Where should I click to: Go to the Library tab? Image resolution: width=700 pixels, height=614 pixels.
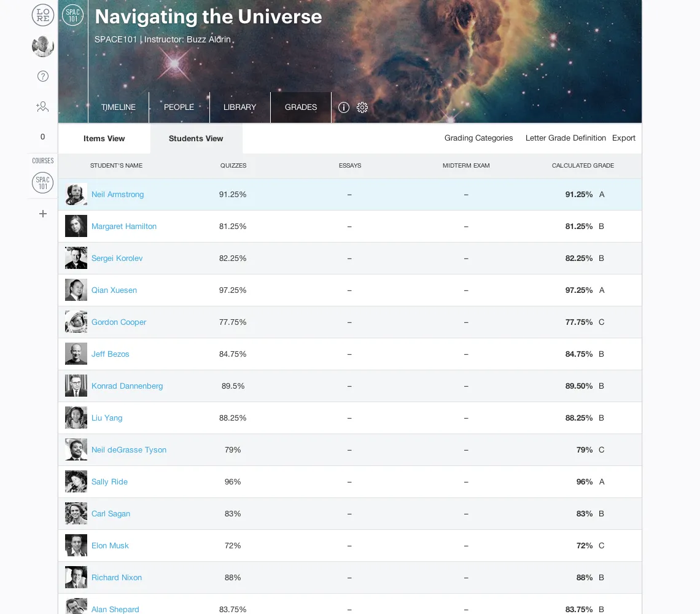pos(239,107)
